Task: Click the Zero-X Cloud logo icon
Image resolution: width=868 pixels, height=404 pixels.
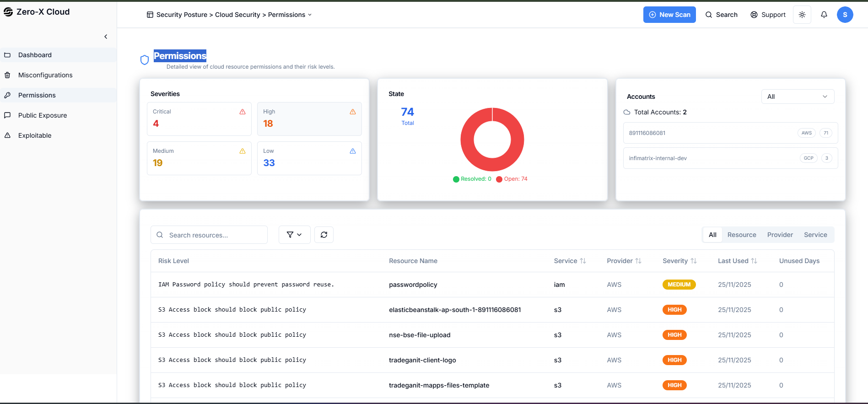Action: click(x=8, y=12)
